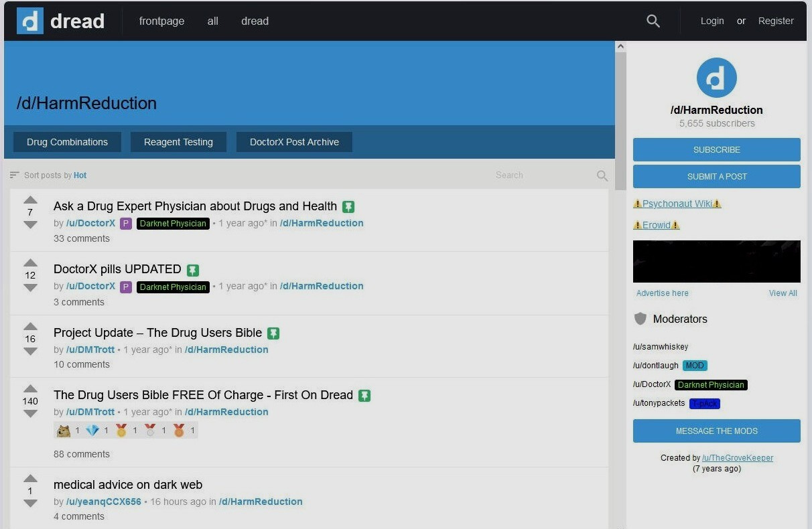Screen dimensions: 812x529
Task: Upvote 'Ask a Drug Expert Physician' post
Action: click(x=30, y=200)
